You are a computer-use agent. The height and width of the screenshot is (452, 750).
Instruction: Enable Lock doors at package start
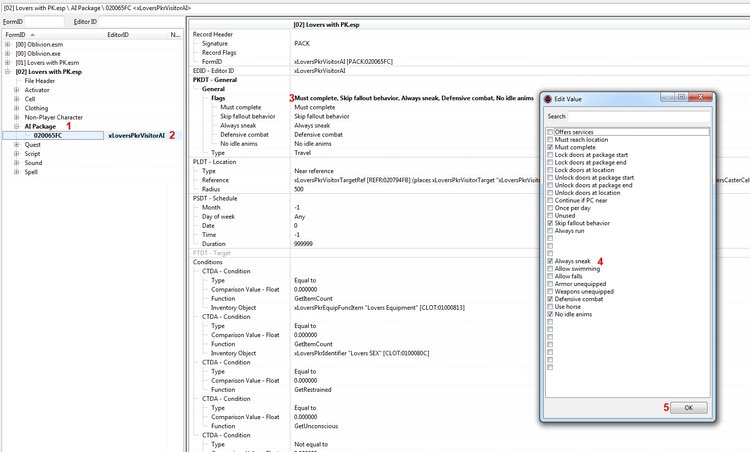(x=550, y=155)
